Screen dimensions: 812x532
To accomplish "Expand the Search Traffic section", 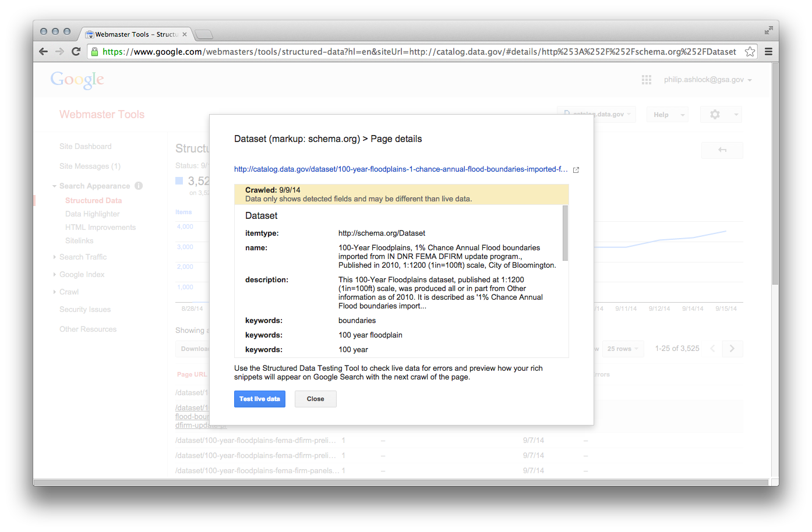I will click(54, 257).
